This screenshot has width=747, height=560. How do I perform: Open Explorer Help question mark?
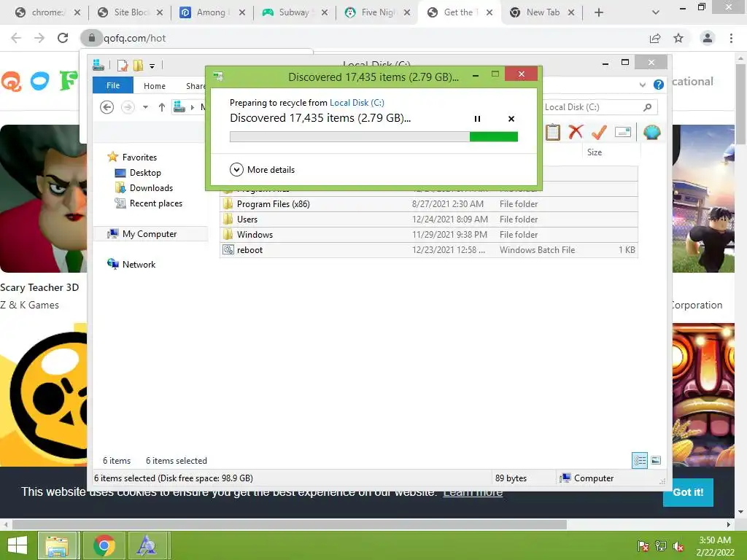coord(659,85)
